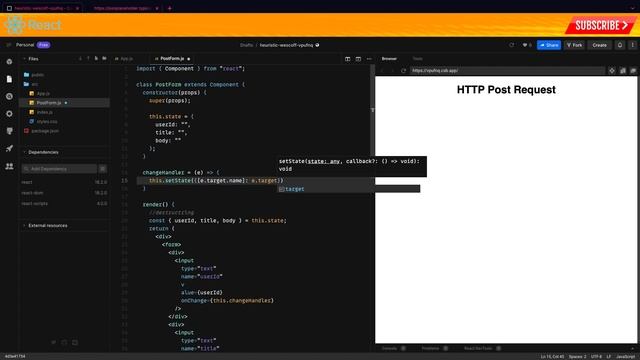
Task: Open the preview in a new window
Action: pyautogui.click(x=633, y=71)
